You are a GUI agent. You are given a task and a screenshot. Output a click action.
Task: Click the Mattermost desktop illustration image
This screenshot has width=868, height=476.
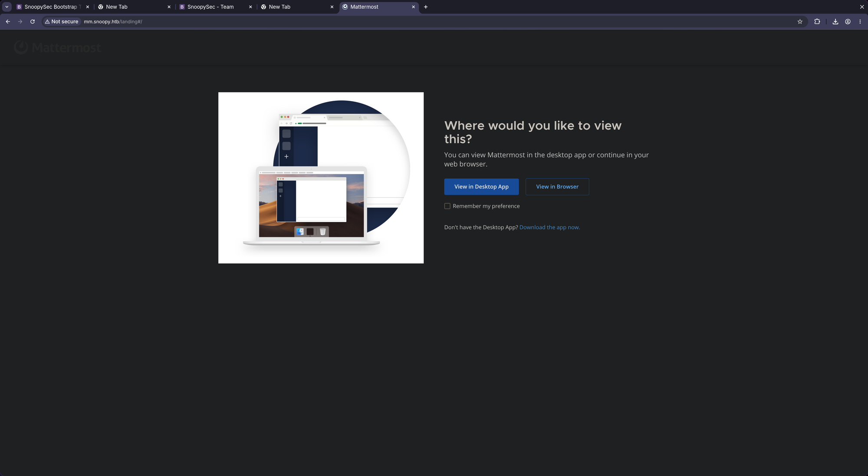pyautogui.click(x=321, y=178)
